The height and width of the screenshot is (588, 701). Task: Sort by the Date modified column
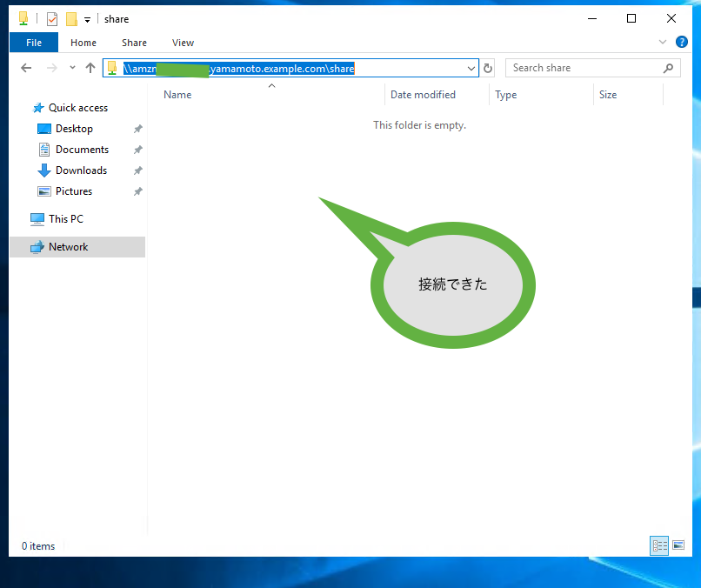click(423, 95)
